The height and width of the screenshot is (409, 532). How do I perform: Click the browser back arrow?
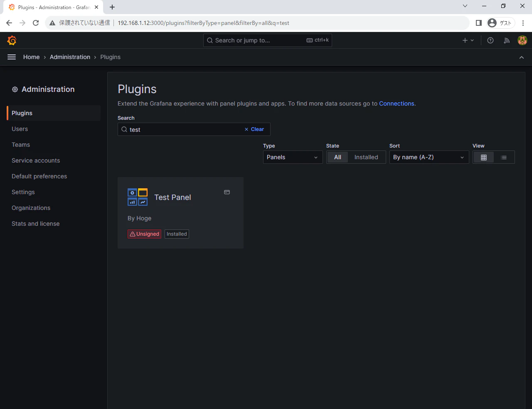point(9,23)
